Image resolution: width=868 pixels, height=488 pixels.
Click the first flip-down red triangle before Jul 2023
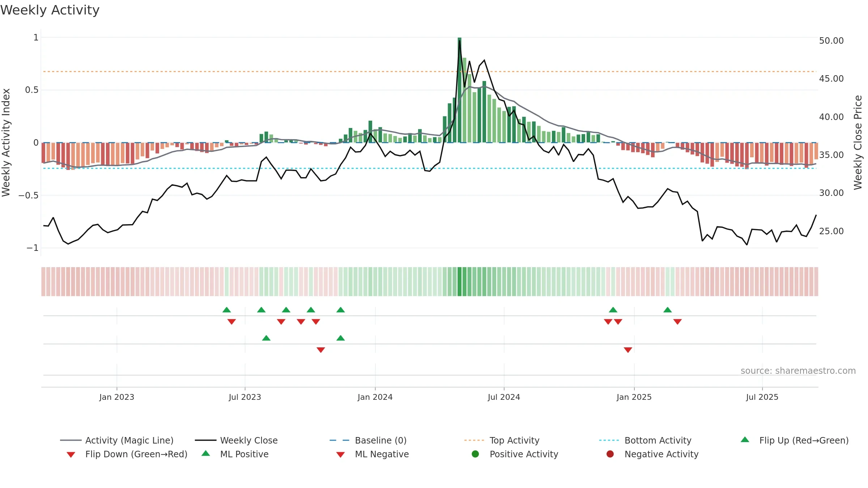pyautogui.click(x=232, y=322)
